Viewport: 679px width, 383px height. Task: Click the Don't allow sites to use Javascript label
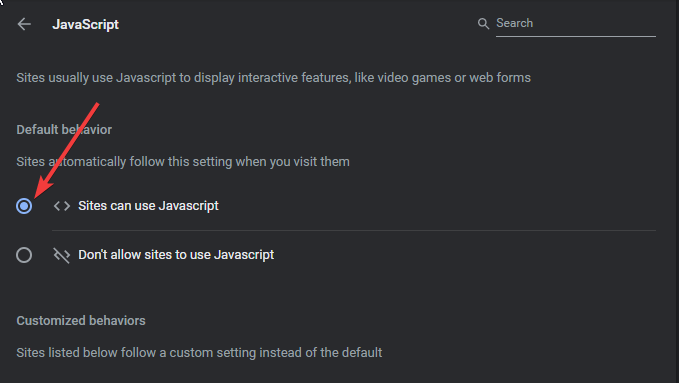click(176, 255)
